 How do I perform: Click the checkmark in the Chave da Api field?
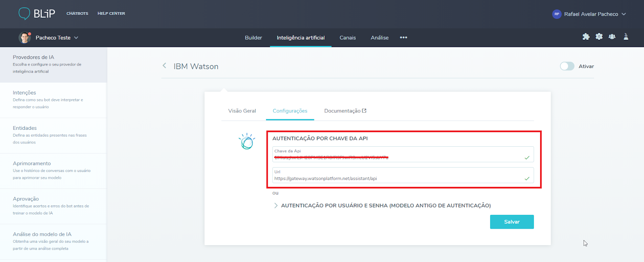pyautogui.click(x=527, y=158)
